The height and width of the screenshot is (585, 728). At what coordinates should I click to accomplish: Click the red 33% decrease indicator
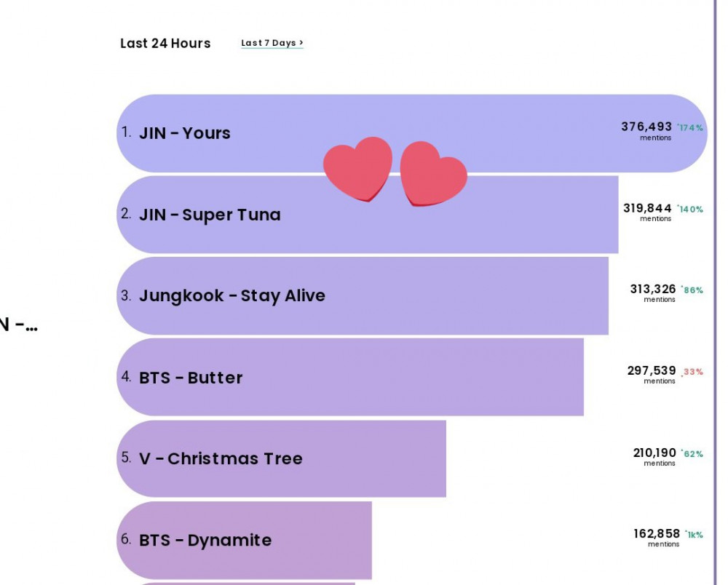click(x=693, y=372)
